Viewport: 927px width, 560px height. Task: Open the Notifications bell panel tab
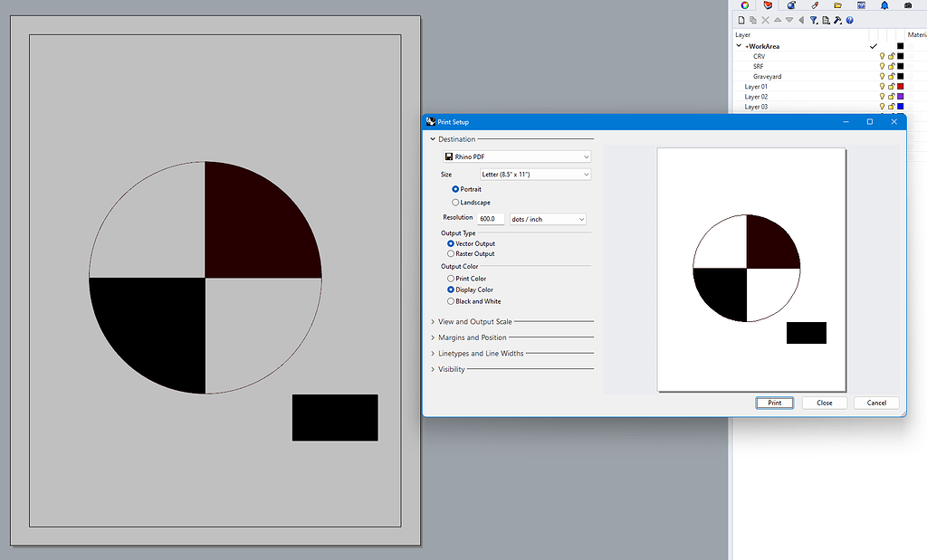click(x=884, y=5)
